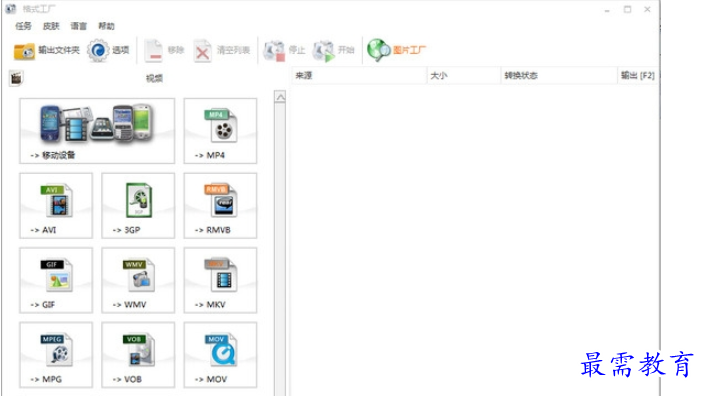The image size is (702, 396).
Task: Choose convert to WMV
Action: point(138,280)
